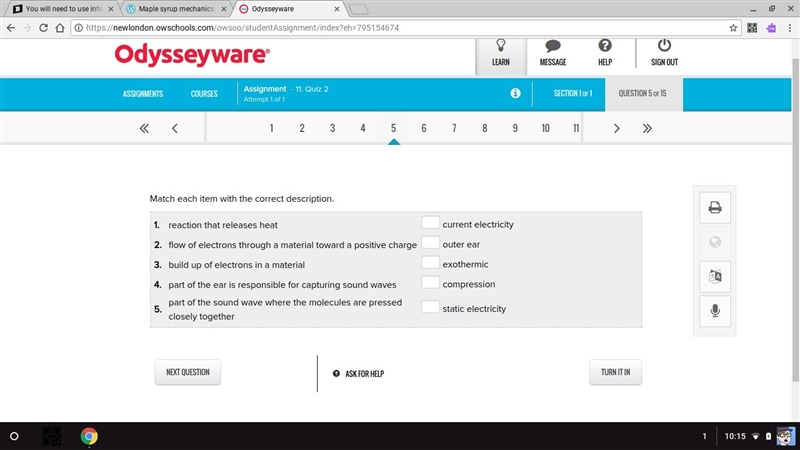Open browser home page
This screenshot has height=450, width=800.
[x=60, y=28]
